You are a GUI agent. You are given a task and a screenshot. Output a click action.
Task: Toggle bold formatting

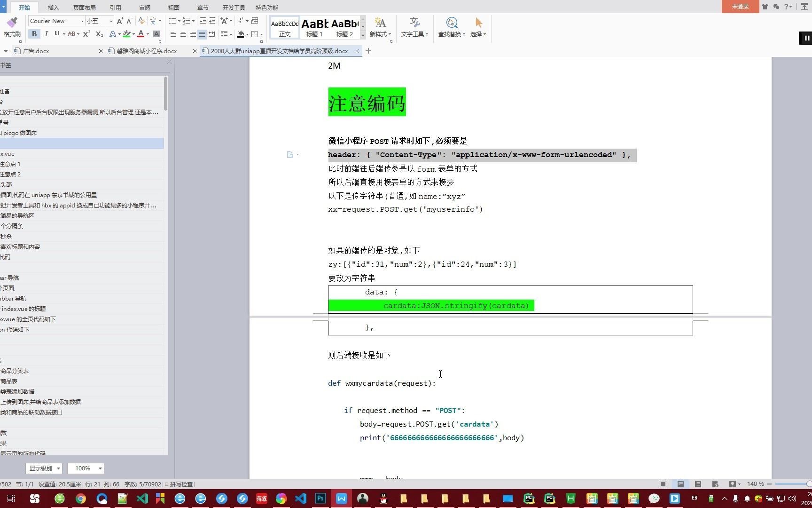pyautogui.click(x=34, y=34)
